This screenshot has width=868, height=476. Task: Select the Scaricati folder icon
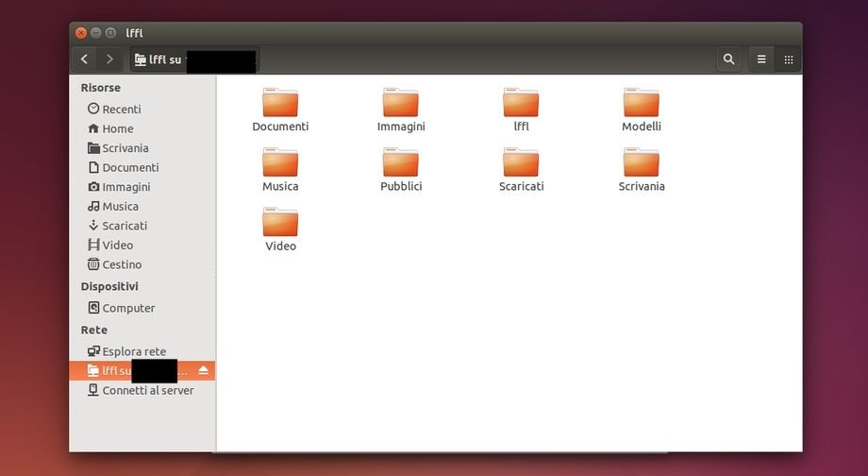click(x=521, y=162)
